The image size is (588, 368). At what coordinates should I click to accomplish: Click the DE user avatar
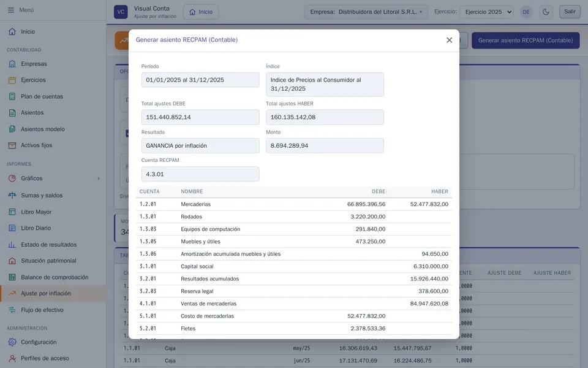click(526, 12)
